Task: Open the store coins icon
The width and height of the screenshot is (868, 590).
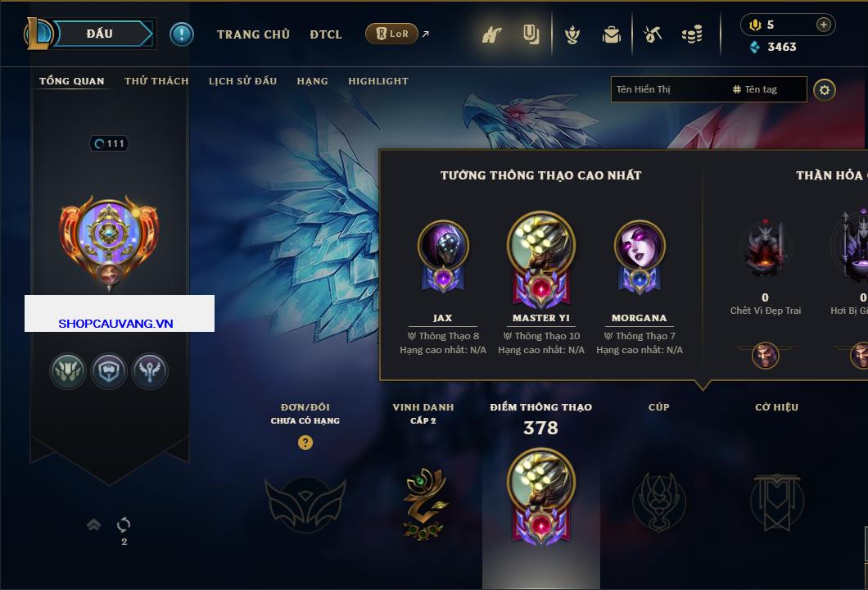Action: (692, 35)
